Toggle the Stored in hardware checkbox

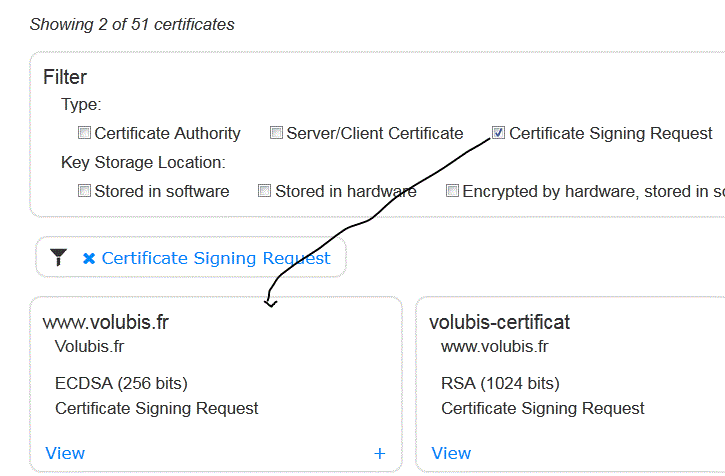(x=264, y=191)
